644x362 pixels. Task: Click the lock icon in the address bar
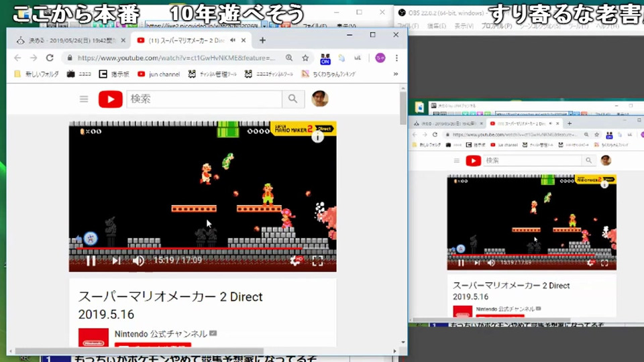(69, 58)
